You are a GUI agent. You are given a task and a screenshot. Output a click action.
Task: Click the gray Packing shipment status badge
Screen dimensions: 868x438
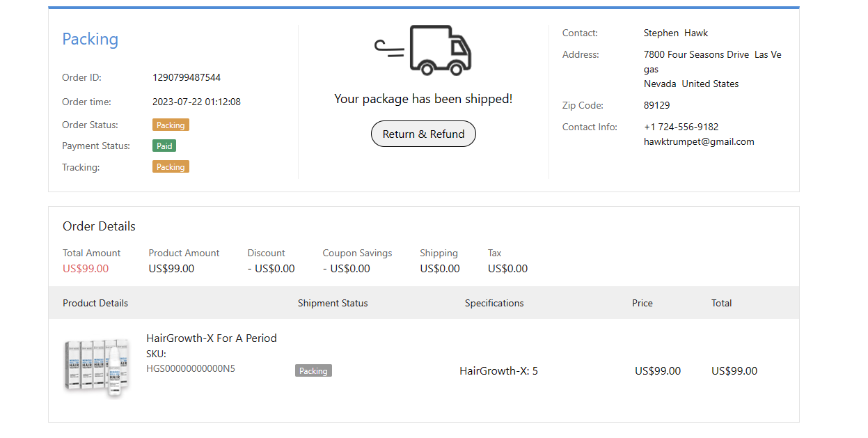point(313,371)
